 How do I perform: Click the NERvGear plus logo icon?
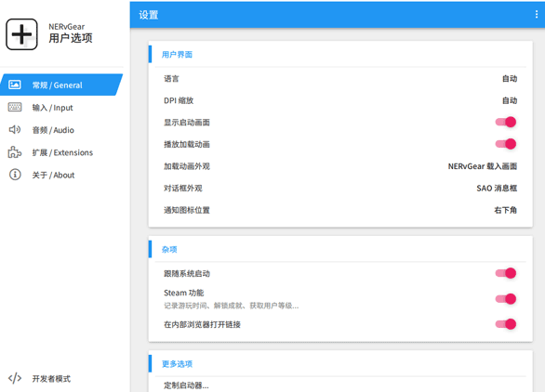[x=21, y=34]
